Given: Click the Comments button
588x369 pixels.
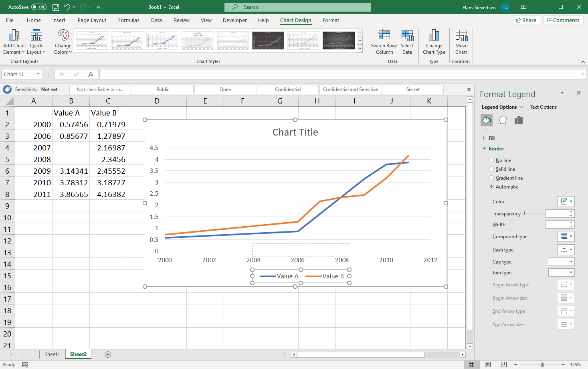Looking at the screenshot, I should (x=563, y=20).
